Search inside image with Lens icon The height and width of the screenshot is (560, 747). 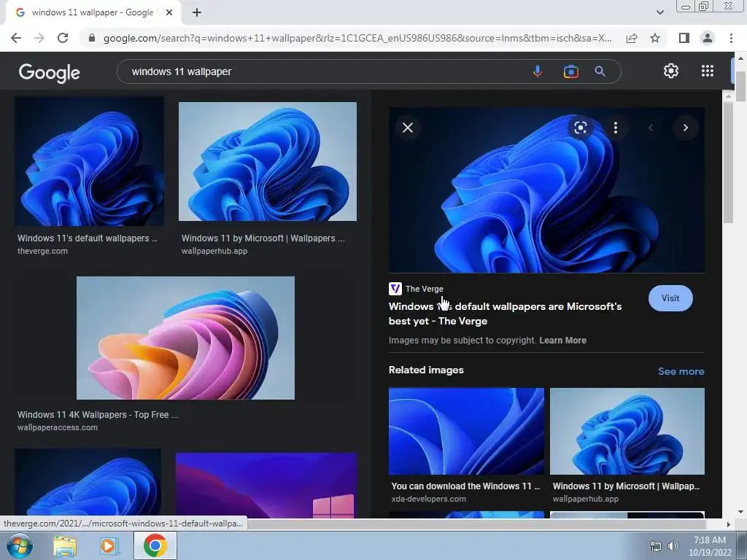click(x=580, y=128)
